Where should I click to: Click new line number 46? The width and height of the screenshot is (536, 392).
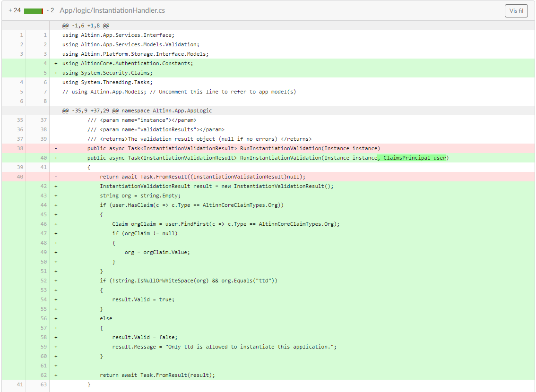pos(44,224)
